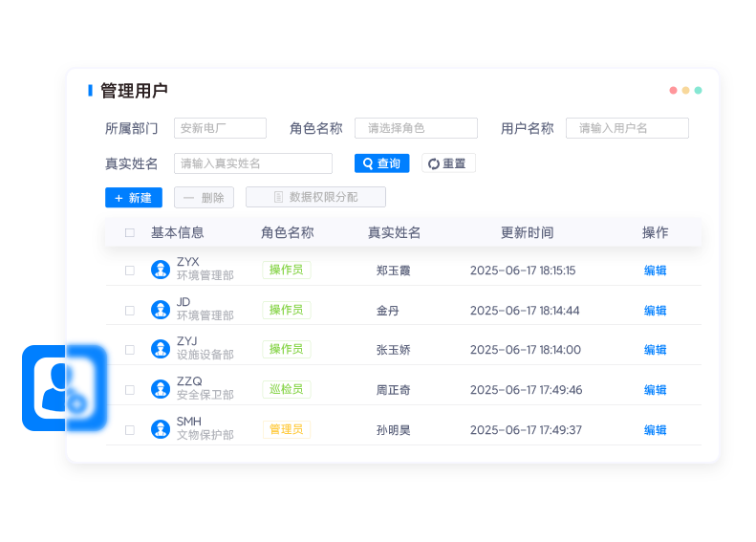Focus the 用户名称 input field
Screen dimensions: 756x542
(x=627, y=128)
